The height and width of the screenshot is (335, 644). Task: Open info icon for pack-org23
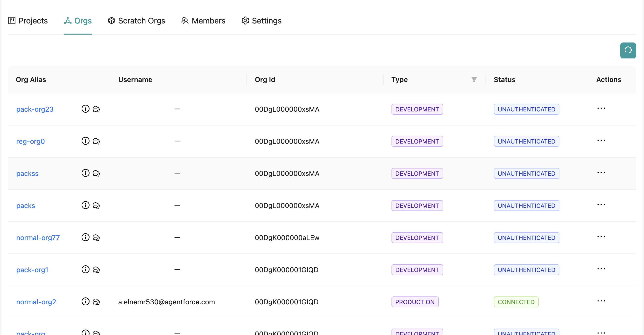85,109
